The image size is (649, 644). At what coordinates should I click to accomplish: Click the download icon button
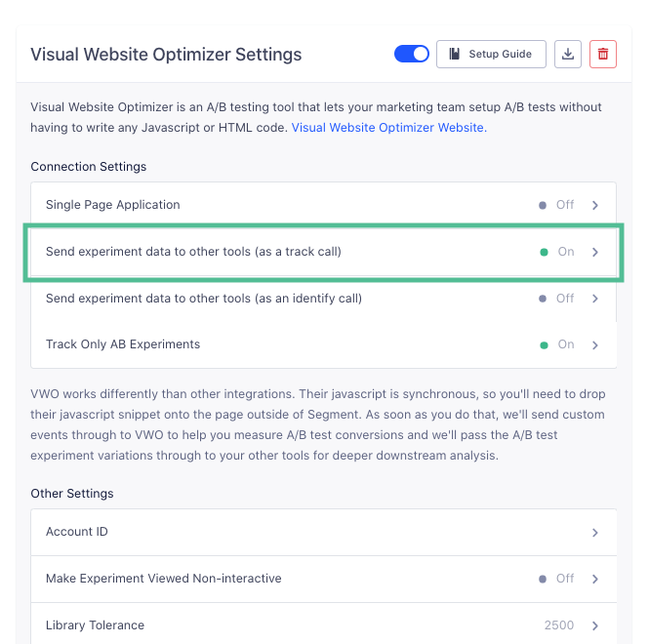[567, 54]
